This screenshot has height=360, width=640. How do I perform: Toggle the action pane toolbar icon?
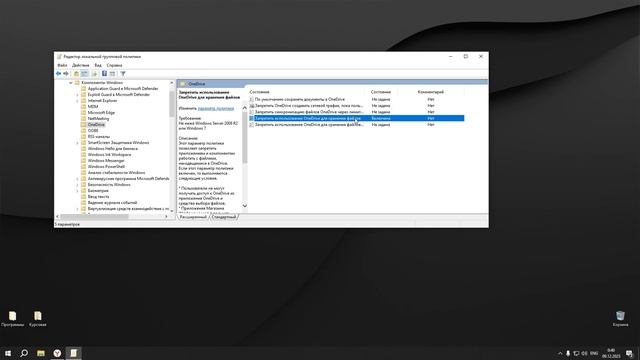pyautogui.click(x=113, y=73)
